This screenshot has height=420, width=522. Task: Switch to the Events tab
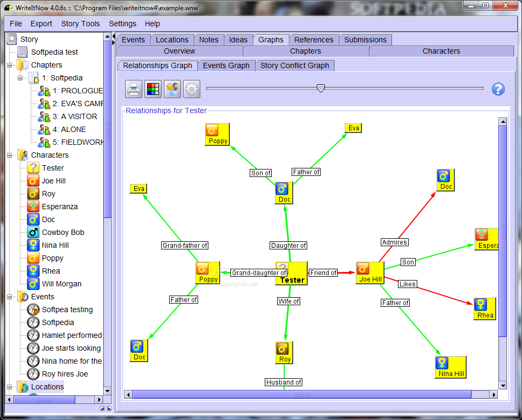[x=134, y=40]
